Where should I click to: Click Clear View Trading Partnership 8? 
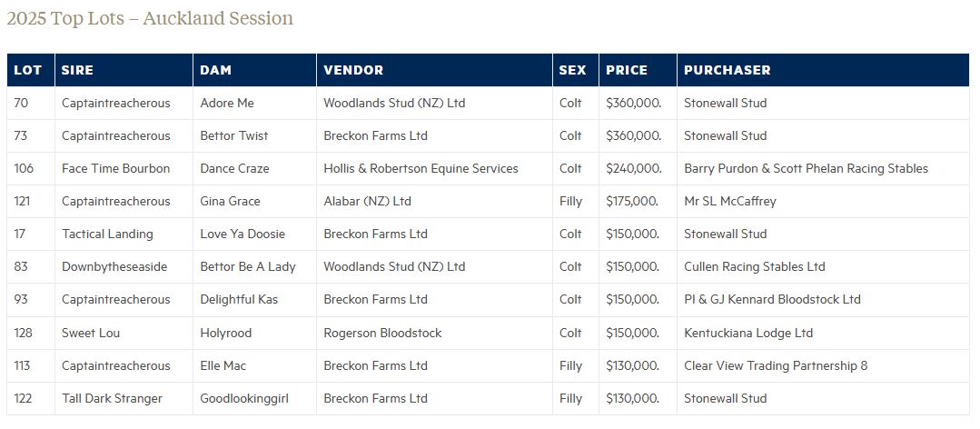point(776,365)
